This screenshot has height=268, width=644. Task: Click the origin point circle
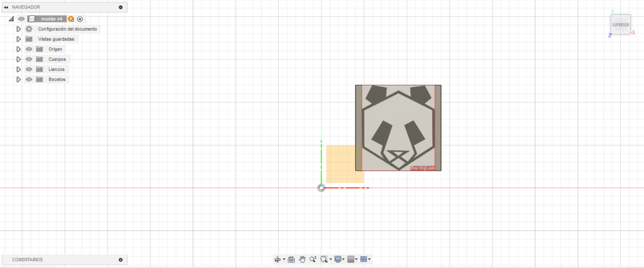[x=321, y=188]
